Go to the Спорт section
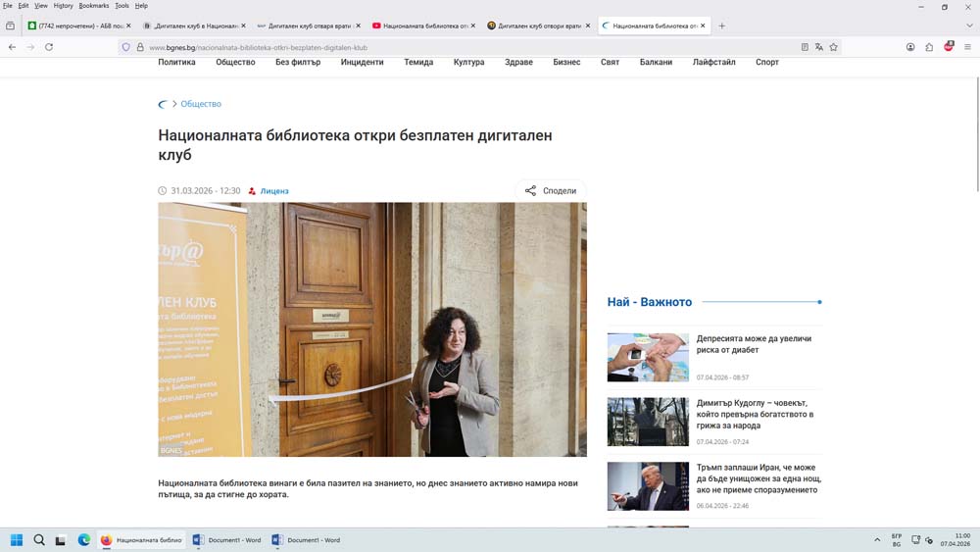Screen dimensions: 980x552 tap(767, 62)
